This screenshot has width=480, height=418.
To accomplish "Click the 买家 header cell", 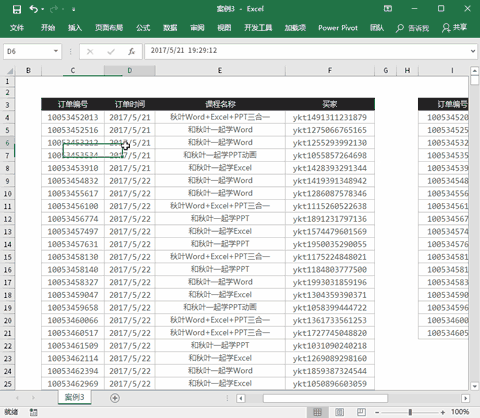I will click(x=330, y=104).
